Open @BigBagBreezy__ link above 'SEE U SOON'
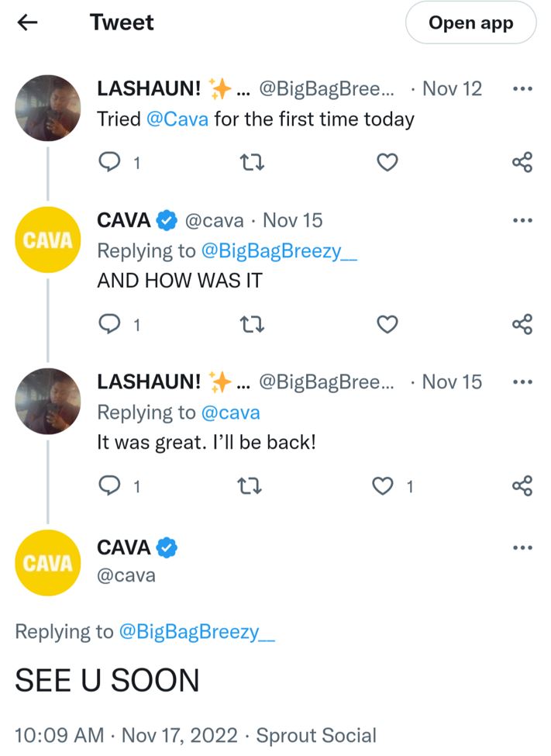The width and height of the screenshot is (551, 756). (196, 631)
